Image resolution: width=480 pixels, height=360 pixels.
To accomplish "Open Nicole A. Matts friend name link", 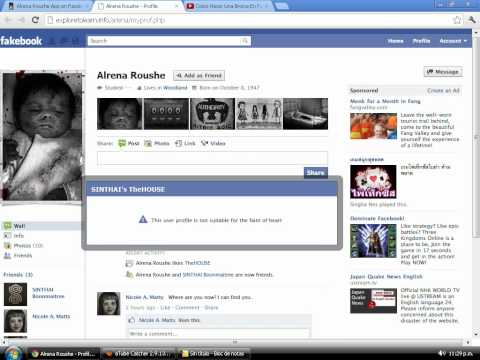I will point(51,316).
